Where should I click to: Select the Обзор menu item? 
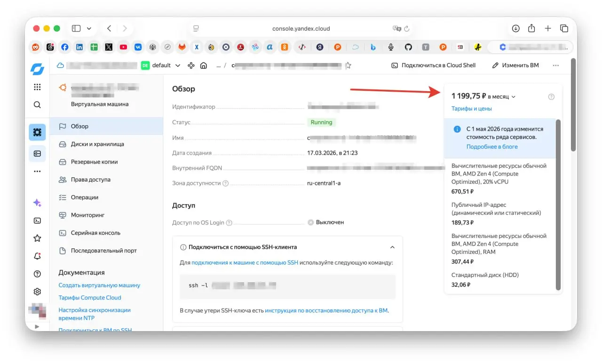tap(106, 127)
